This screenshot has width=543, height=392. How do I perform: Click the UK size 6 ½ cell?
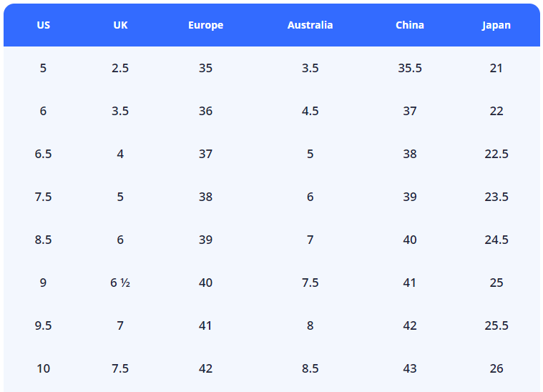pos(120,283)
